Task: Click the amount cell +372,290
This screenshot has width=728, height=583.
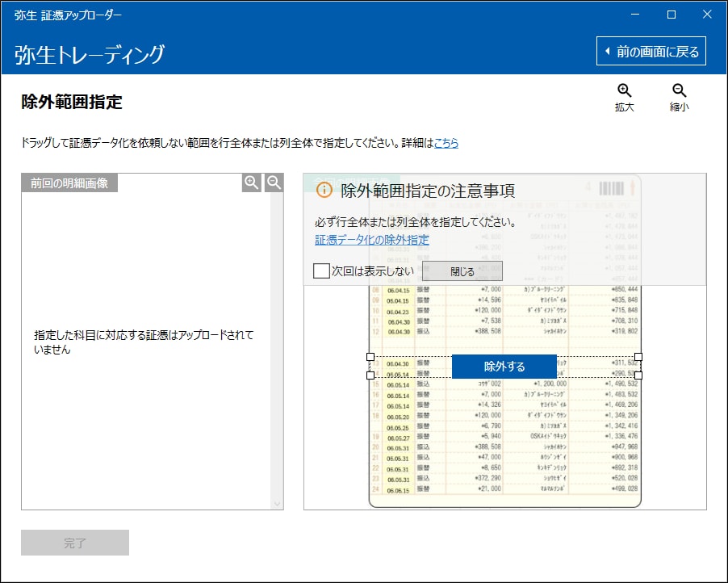Action: [488, 478]
